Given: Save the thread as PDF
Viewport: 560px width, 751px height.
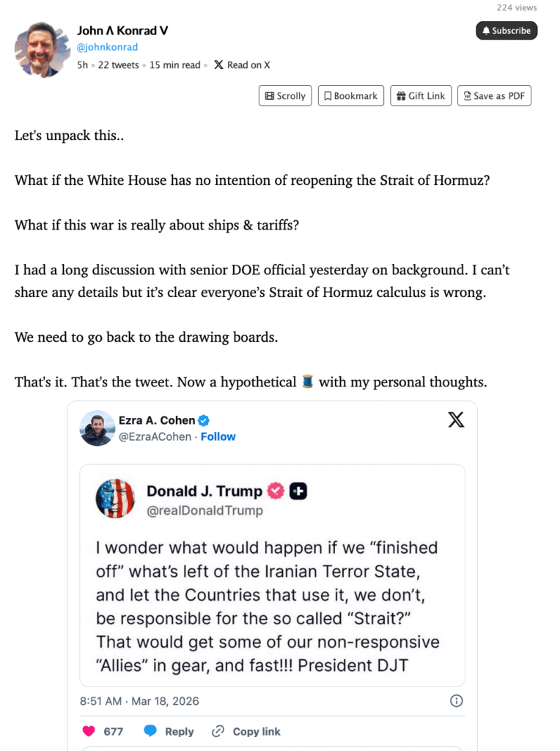Looking at the screenshot, I should pyautogui.click(x=493, y=96).
